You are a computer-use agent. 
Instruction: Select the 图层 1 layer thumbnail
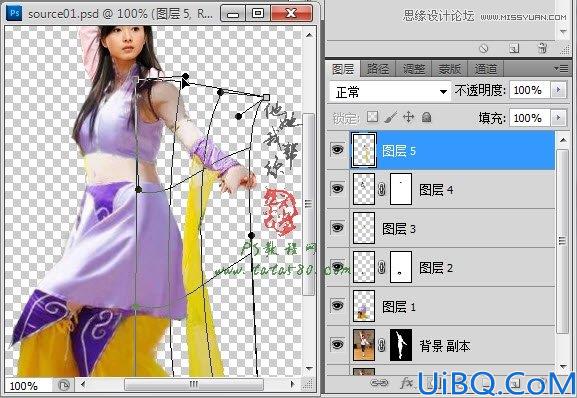[x=364, y=306]
